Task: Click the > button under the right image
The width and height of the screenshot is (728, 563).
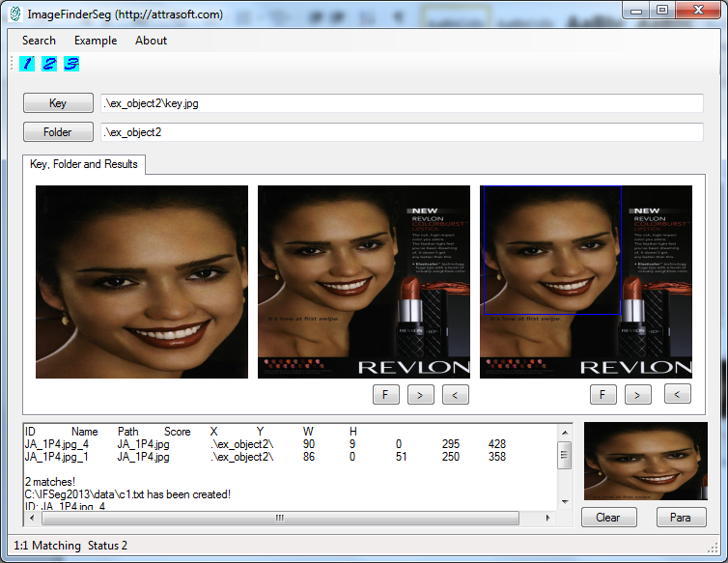Action: click(638, 395)
